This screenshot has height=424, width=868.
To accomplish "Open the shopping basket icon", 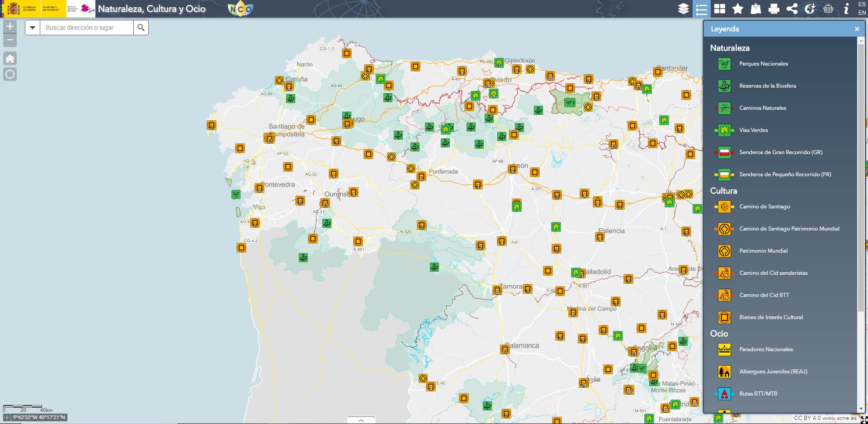I will [x=828, y=9].
